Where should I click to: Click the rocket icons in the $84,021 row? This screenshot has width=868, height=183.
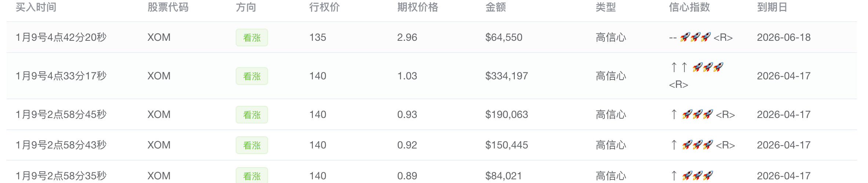(x=697, y=176)
